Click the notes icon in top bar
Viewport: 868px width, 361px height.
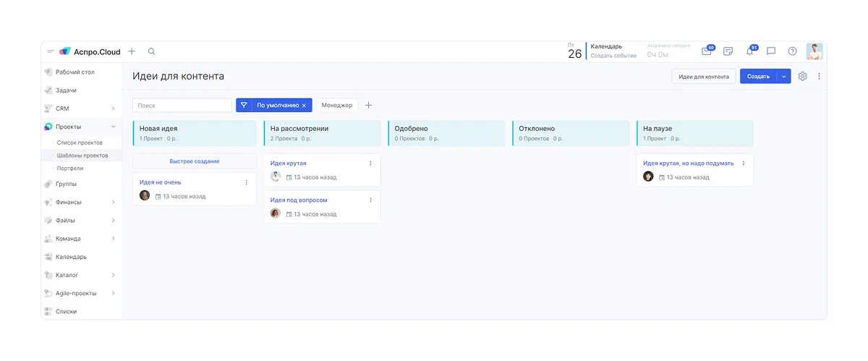click(728, 51)
